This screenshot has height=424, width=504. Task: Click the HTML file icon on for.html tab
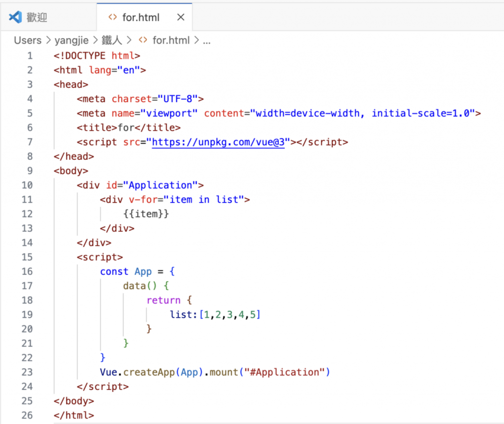point(113,17)
